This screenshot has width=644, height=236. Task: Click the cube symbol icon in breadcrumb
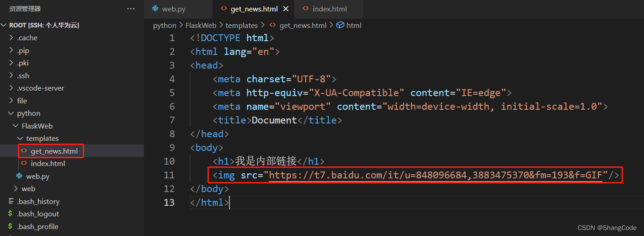[340, 26]
